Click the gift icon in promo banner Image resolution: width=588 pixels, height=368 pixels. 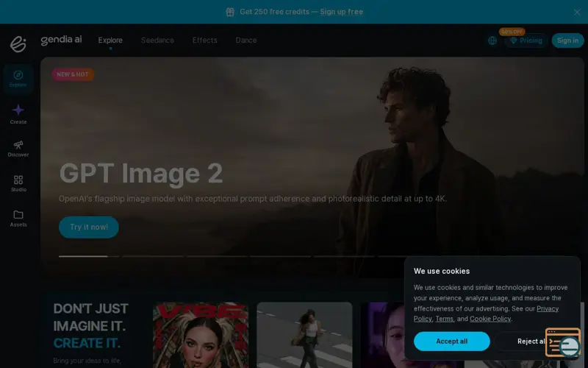[x=230, y=12]
